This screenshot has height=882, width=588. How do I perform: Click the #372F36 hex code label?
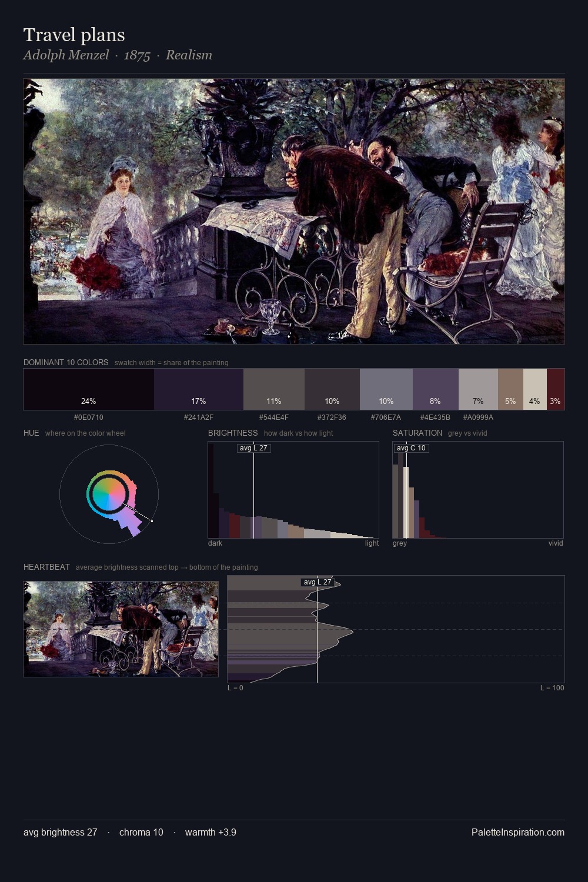click(332, 417)
